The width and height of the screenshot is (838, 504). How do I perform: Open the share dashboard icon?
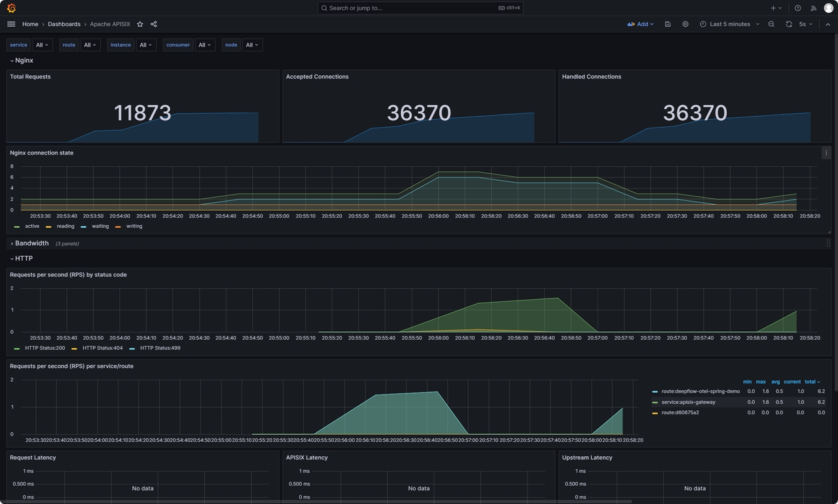coord(153,24)
